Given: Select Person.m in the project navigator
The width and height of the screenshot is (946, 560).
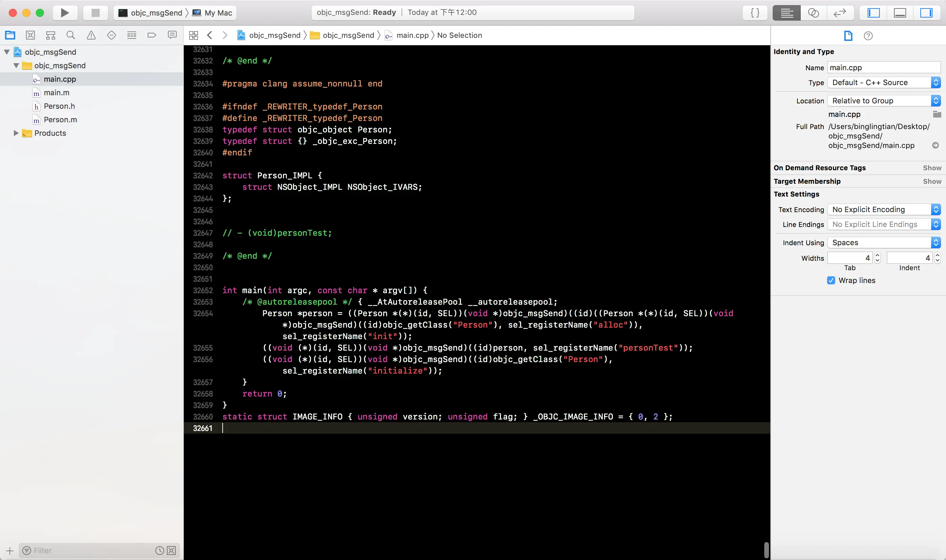Looking at the screenshot, I should tap(60, 120).
